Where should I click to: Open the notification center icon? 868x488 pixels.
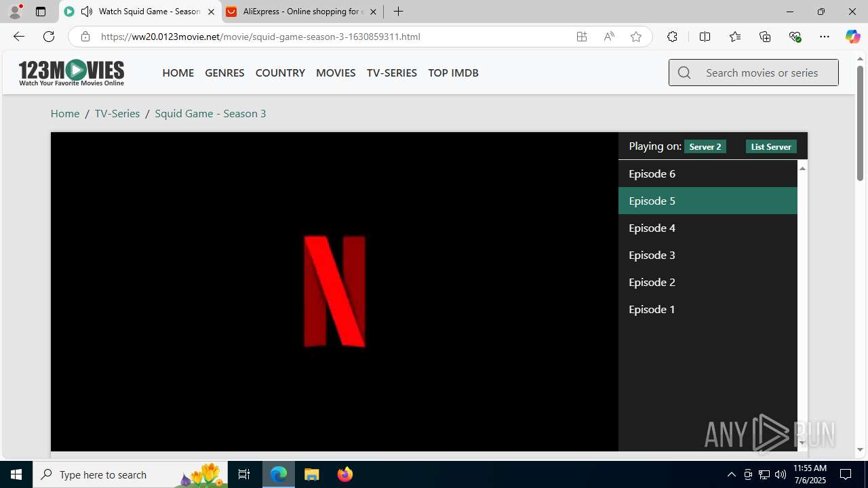(846, 474)
